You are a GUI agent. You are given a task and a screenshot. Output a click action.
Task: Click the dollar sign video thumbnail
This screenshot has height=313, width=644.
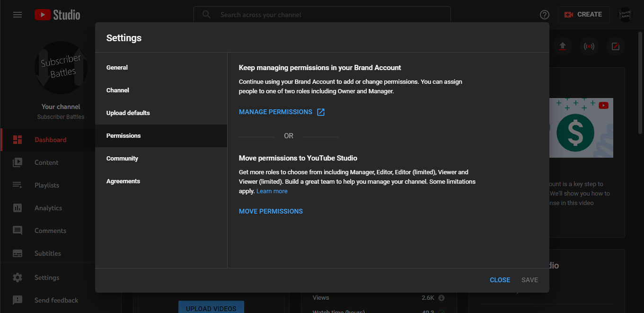[581, 128]
